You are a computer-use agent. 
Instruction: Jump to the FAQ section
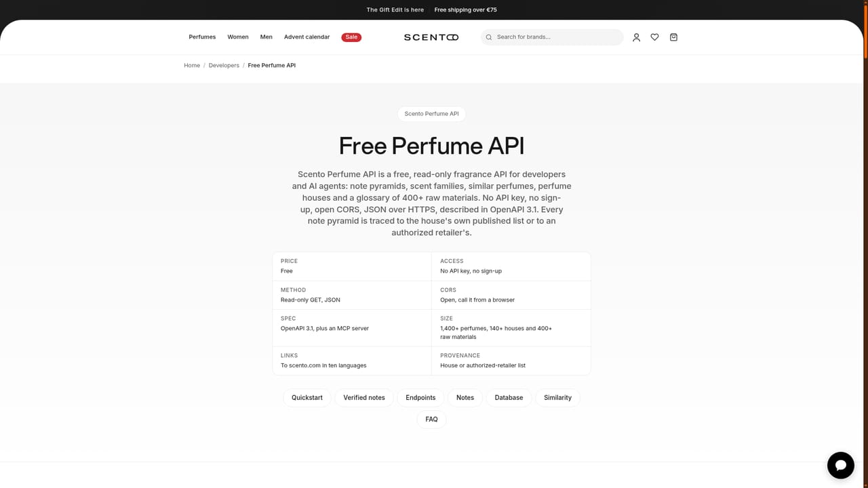[431, 420]
